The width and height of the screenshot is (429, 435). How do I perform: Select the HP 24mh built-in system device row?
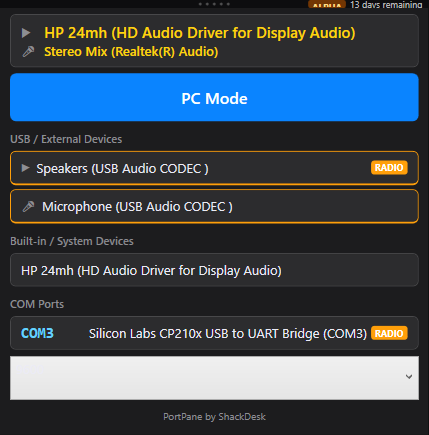[214, 270]
